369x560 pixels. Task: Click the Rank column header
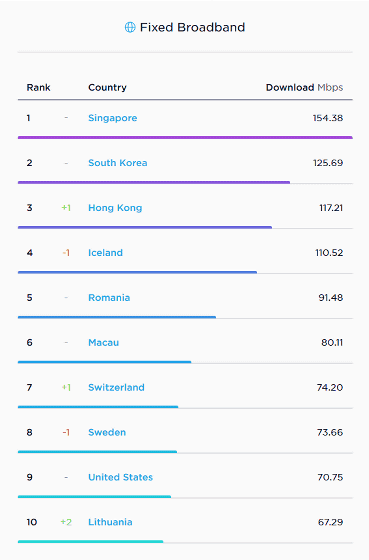click(39, 88)
